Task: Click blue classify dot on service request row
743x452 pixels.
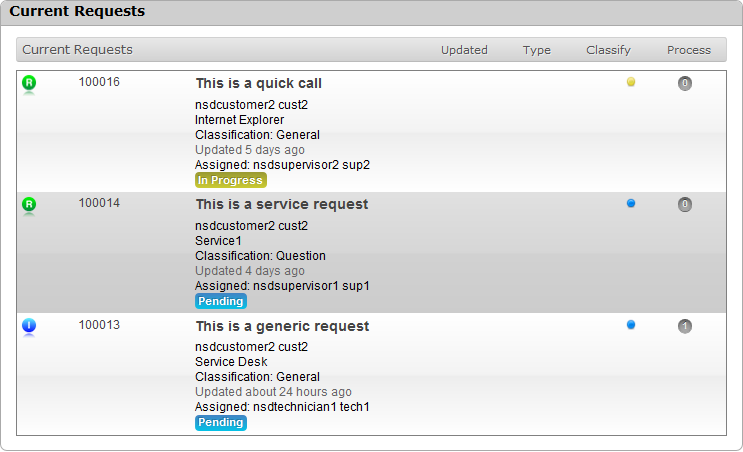Action: [631, 203]
